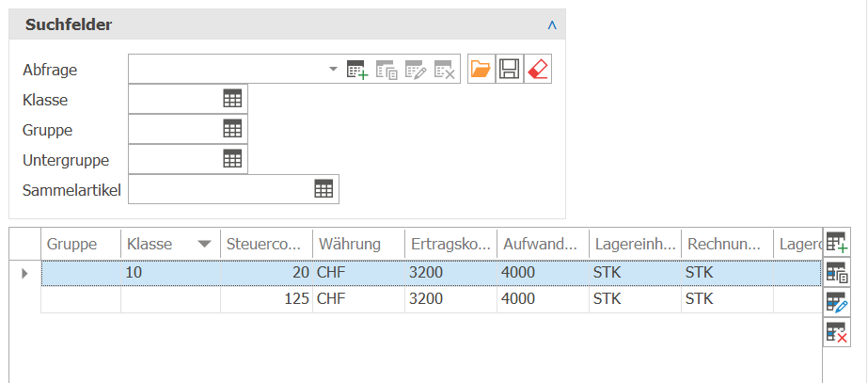Click the delete query icon beside Abfrage

click(x=445, y=70)
